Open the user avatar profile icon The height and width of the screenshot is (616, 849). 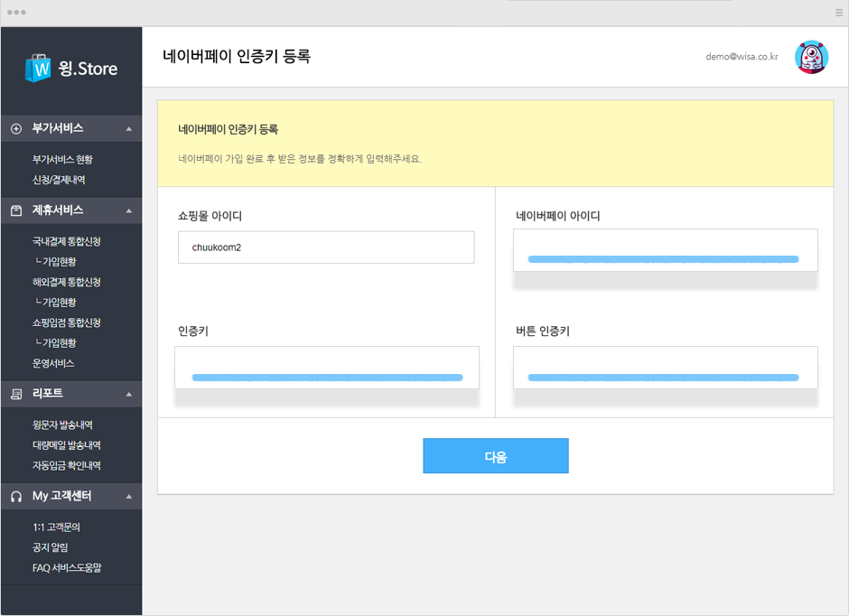tap(811, 57)
